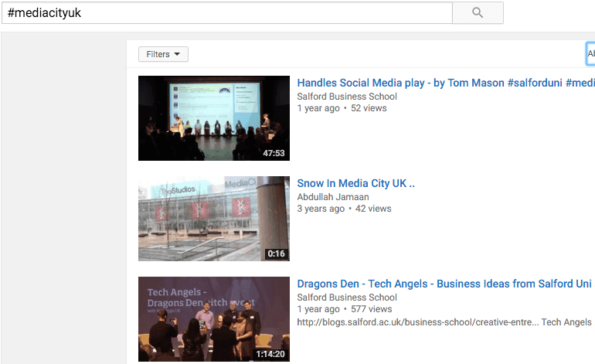The image size is (595, 364).
Task: Open Snow In Media City UK title
Action: [x=355, y=183]
